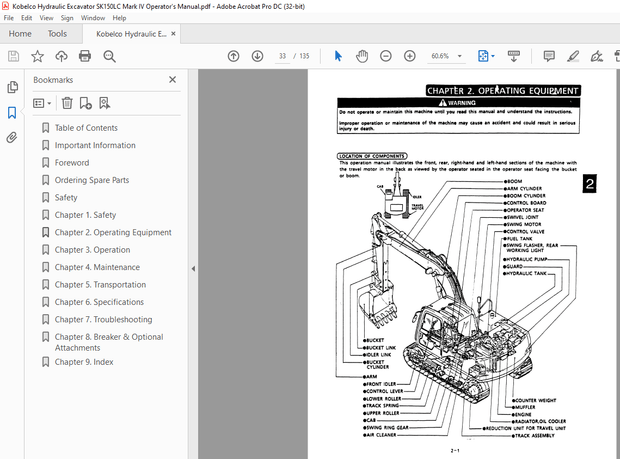Open fit page options dropdown arrow

point(493,56)
